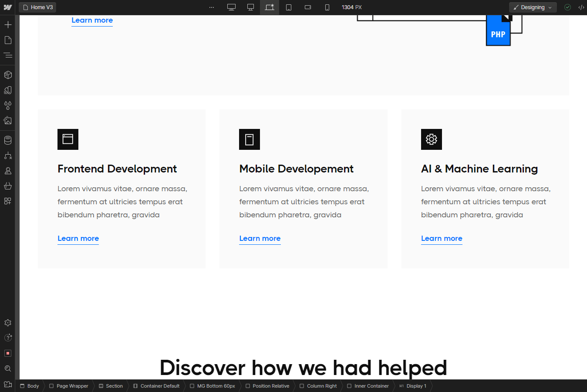The height and width of the screenshot is (392, 587).
Task: Select Column Right in the breadcrumb bar
Action: pyautogui.click(x=322, y=386)
